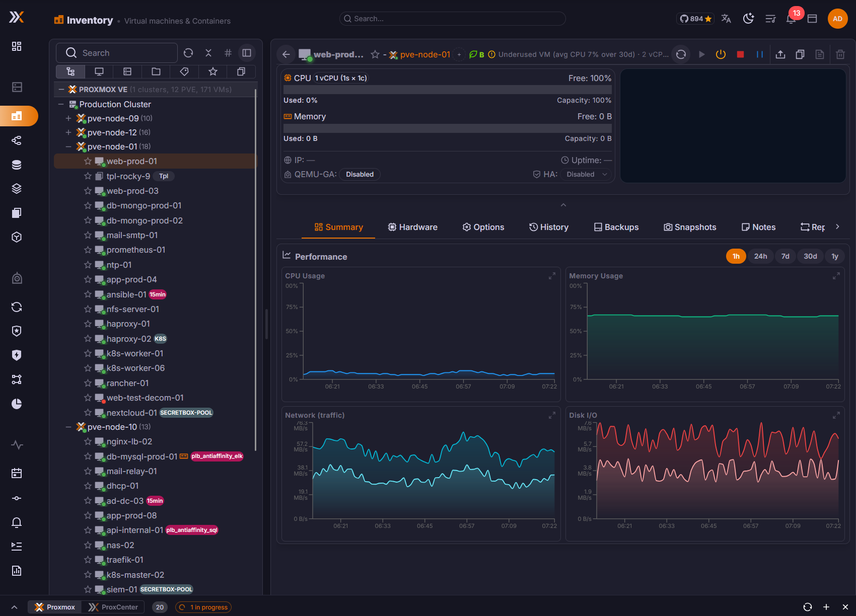Star web-prod-01 as favorite in tree
Image resolution: width=856 pixels, height=616 pixels.
88,161
